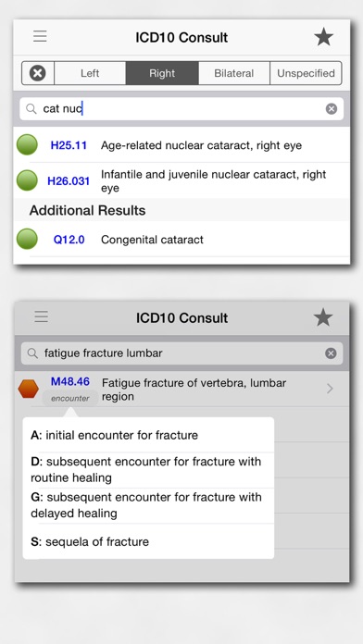Clear laterality filter with the X button
This screenshot has height=644, width=363.
pyautogui.click(x=37, y=73)
